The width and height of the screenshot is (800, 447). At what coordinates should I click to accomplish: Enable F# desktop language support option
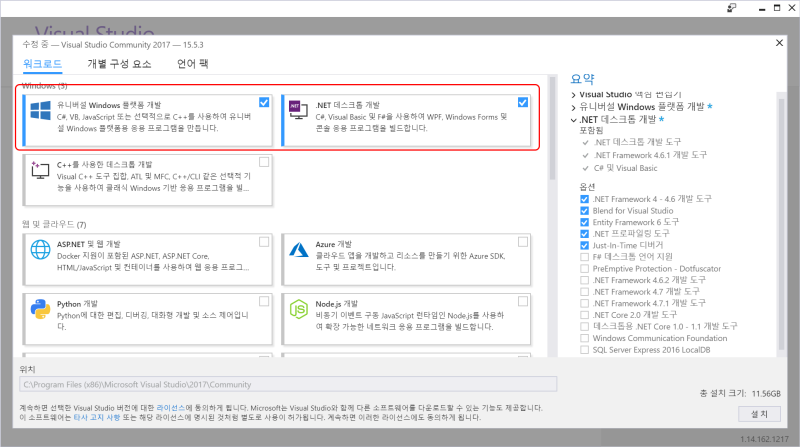585,257
